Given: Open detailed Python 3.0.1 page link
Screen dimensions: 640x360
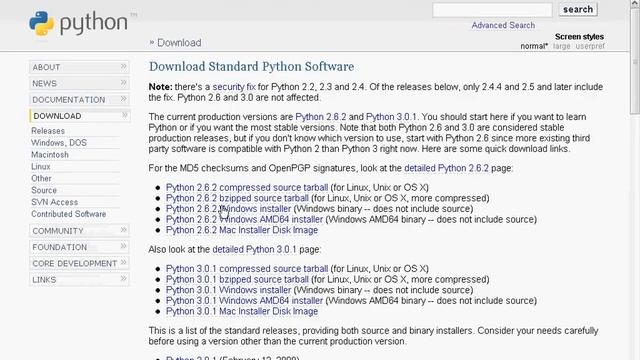Looking at the screenshot, I should pos(254,249).
